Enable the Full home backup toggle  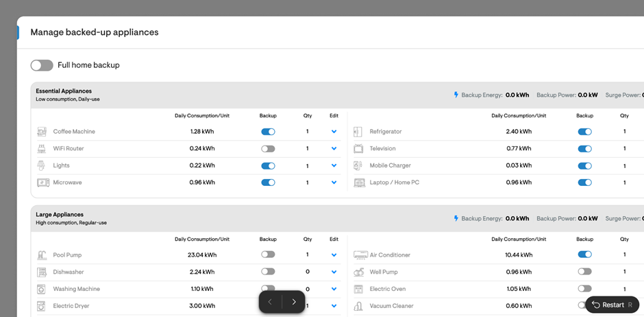42,65
